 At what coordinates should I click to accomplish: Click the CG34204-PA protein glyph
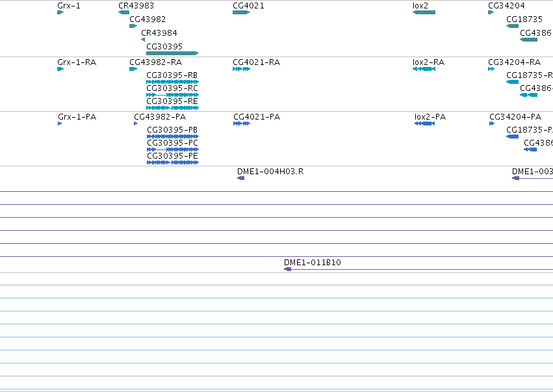(x=492, y=124)
